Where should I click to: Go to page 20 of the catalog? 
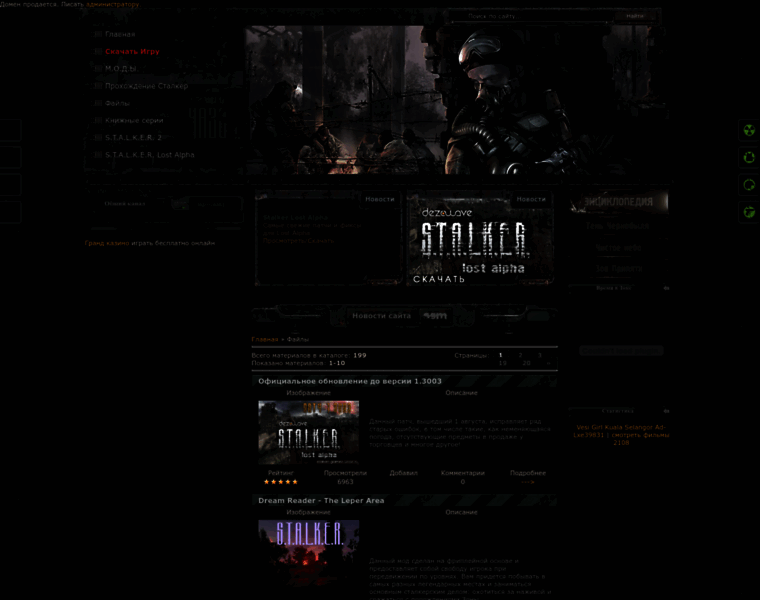point(526,363)
